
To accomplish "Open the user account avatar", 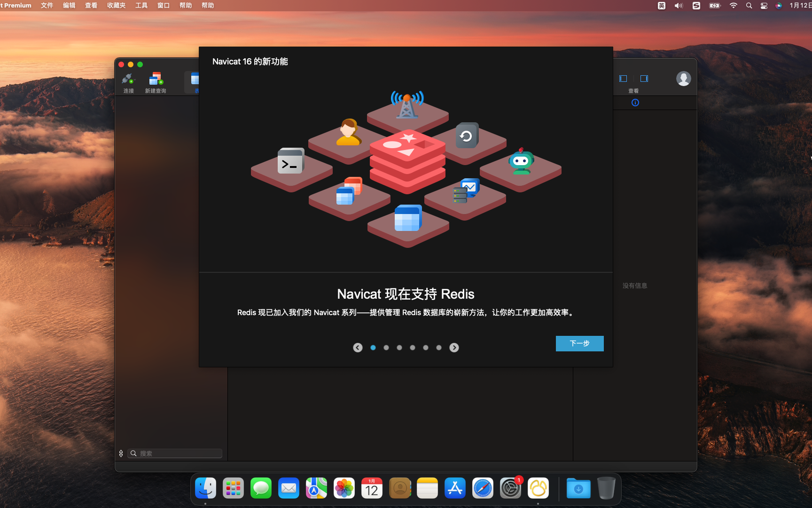I will click(684, 79).
